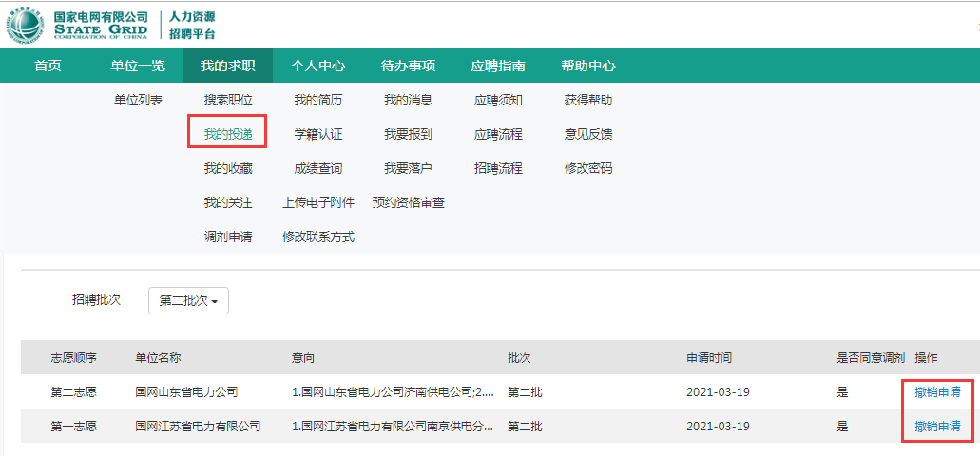
Task: Open the 搜索职位 link
Action: click(x=228, y=100)
